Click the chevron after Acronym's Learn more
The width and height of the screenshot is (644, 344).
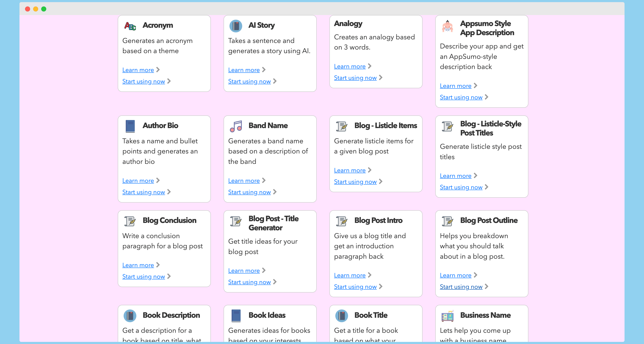[158, 70]
